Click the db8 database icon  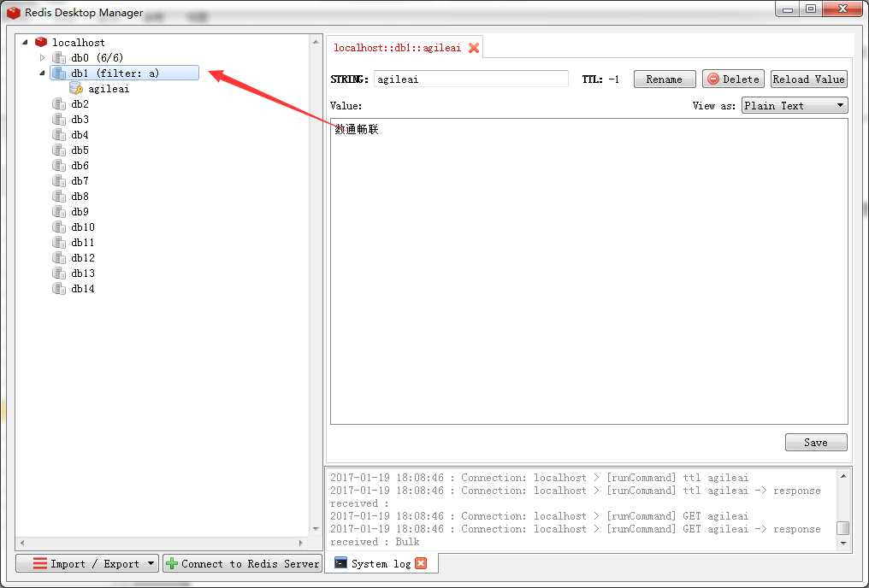point(59,196)
